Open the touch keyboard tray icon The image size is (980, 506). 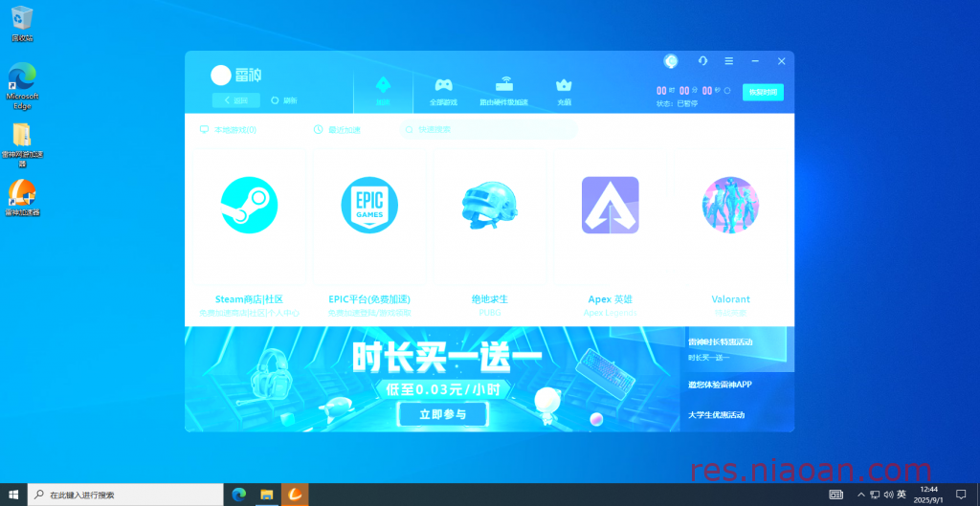coord(835,495)
